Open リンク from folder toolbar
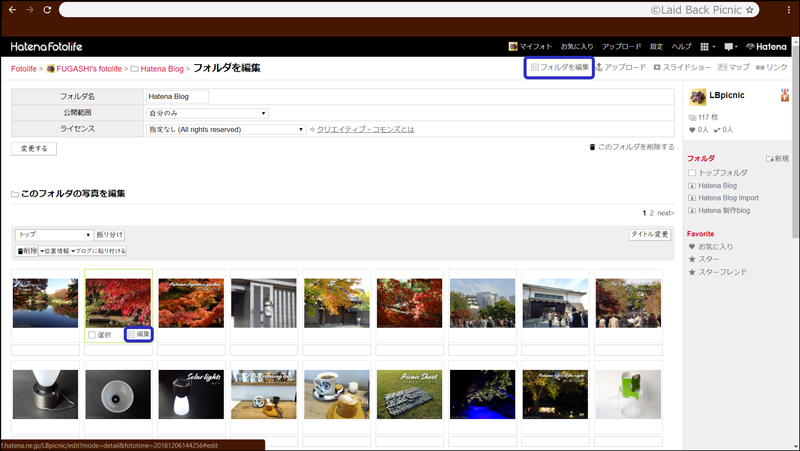The width and height of the screenshot is (800, 451). (x=771, y=67)
